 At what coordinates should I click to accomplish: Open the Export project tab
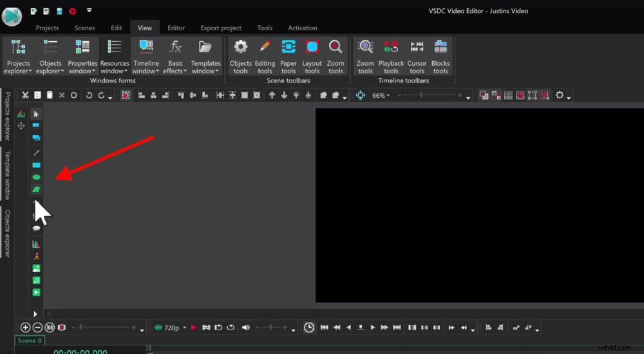221,28
